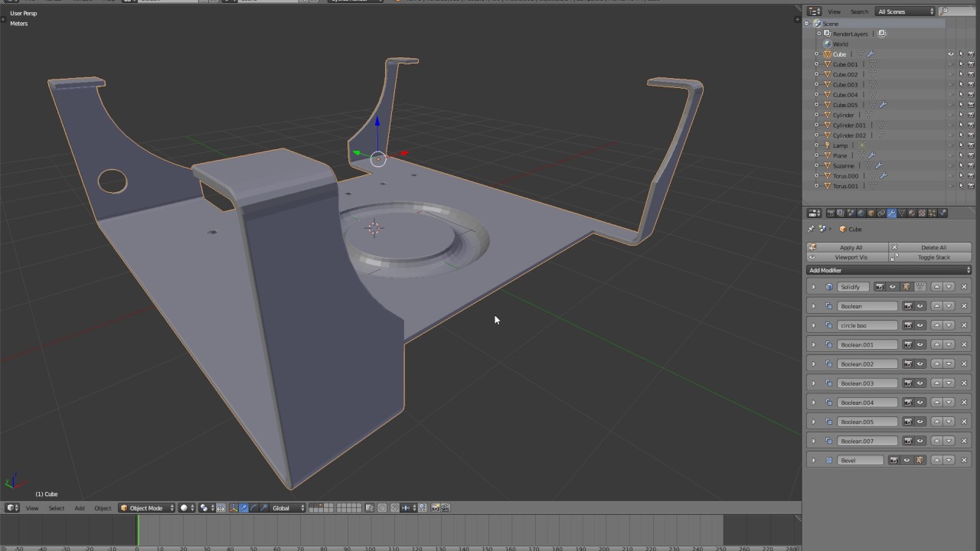Click the scale manipulator icon
Viewport: 980px width, 551px height.
coord(263,508)
